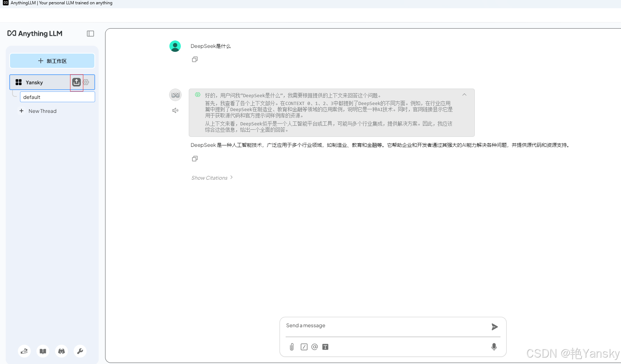Open settings wrench icon
Viewport: 621px width, 364px height.
(x=80, y=351)
